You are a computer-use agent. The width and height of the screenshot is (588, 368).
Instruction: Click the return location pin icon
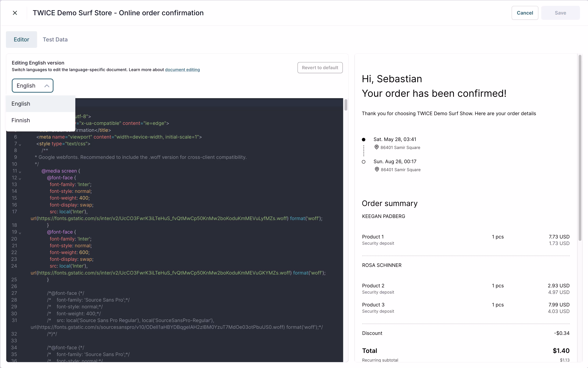pyautogui.click(x=377, y=169)
